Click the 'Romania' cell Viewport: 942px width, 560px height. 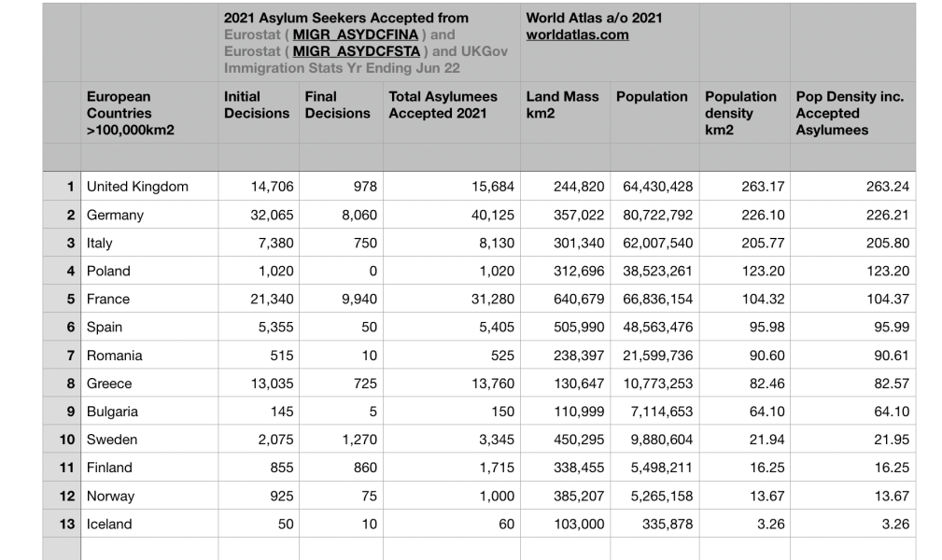point(149,355)
